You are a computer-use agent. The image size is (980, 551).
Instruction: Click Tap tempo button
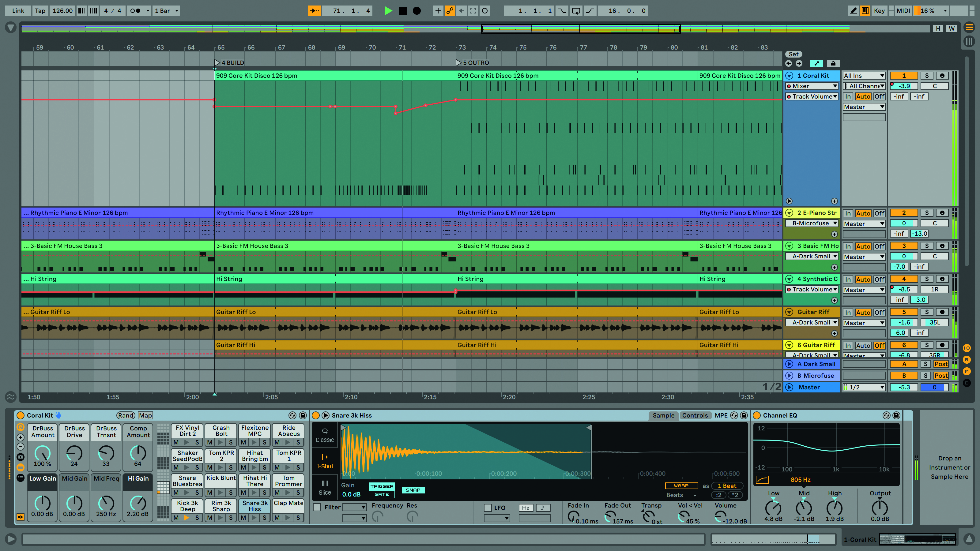40,11
